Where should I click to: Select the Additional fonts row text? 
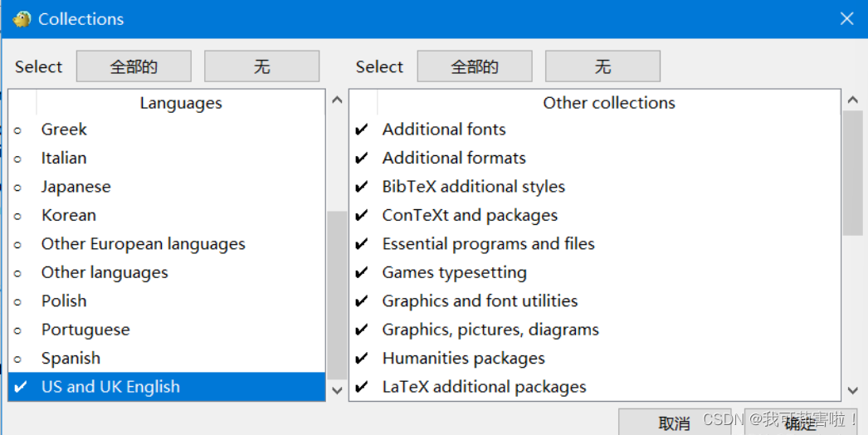coord(444,130)
